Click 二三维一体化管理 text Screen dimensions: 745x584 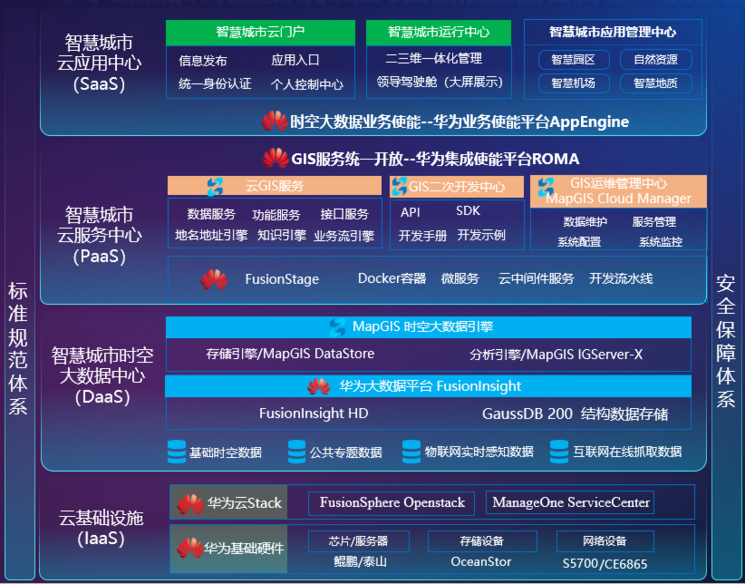(434, 58)
